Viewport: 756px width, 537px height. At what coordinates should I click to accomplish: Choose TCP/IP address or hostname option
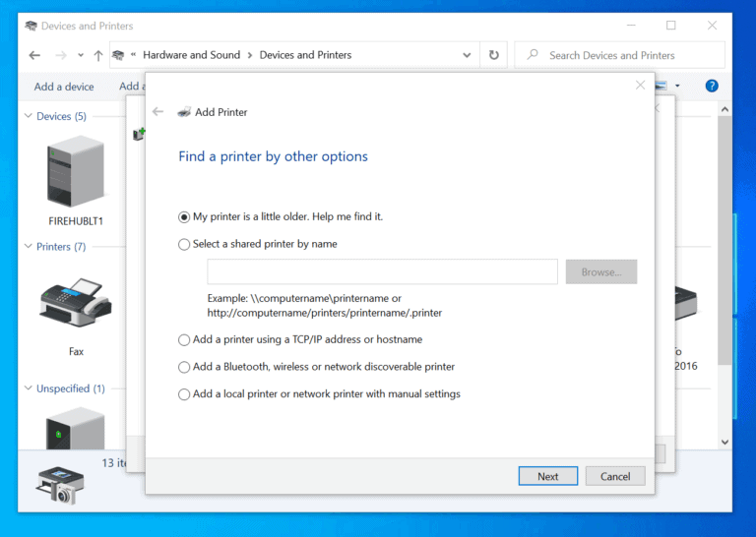184,340
